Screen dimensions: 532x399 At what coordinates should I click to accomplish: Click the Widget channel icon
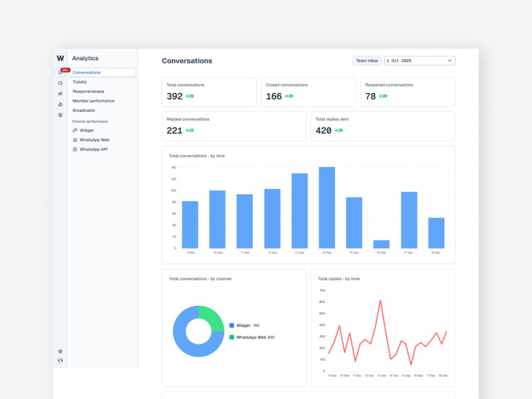click(75, 130)
